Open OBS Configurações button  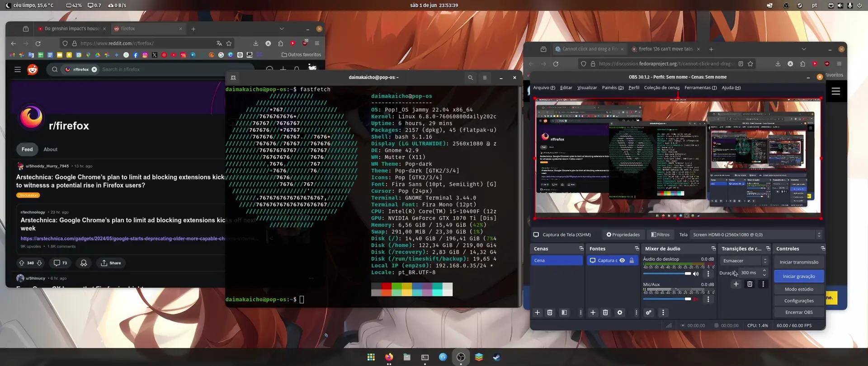(799, 301)
